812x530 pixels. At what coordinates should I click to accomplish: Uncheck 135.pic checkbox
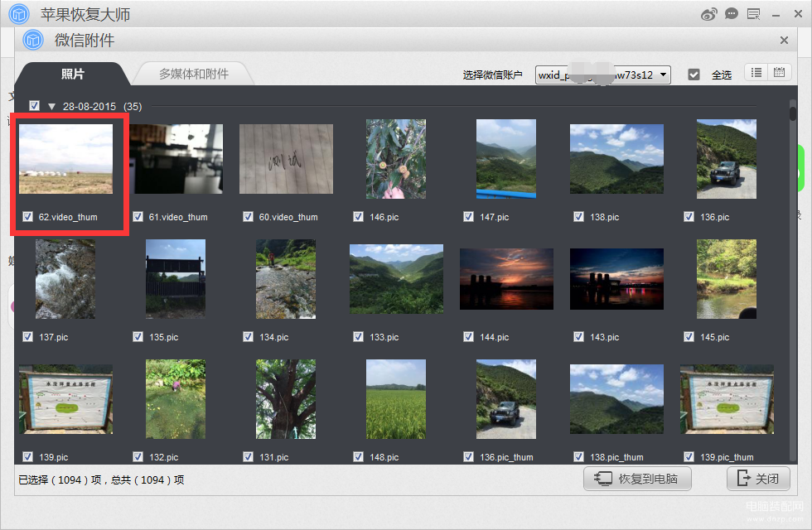tap(138, 336)
